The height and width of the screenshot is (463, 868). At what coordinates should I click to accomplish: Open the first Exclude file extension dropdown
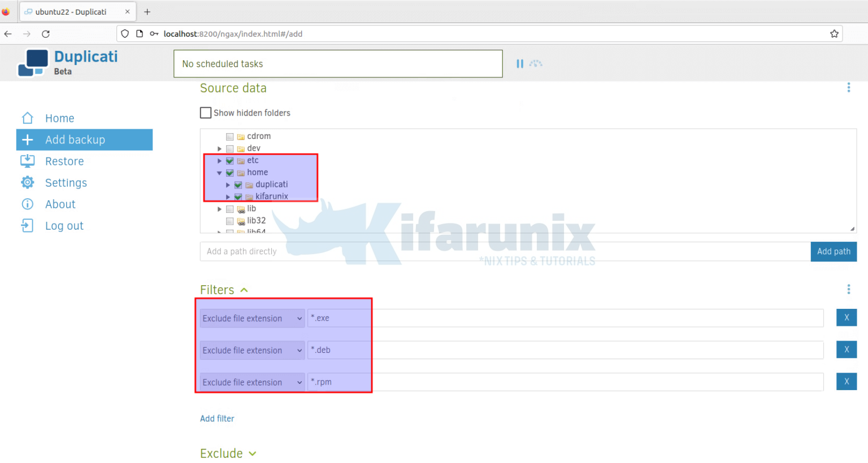click(x=251, y=318)
